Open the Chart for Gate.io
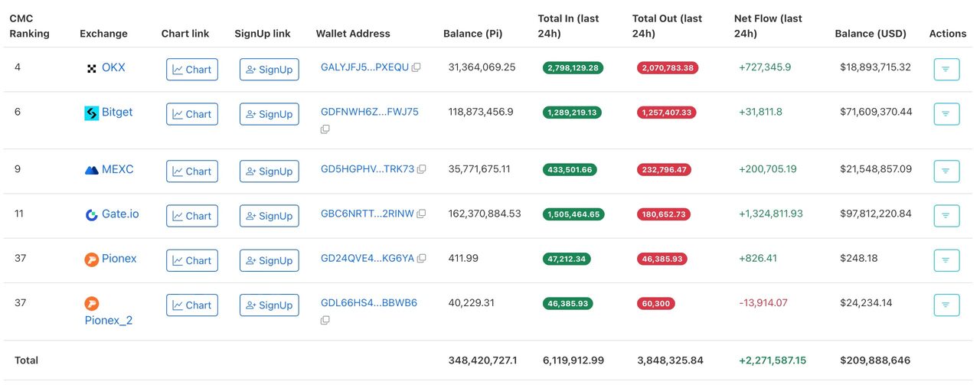This screenshot has width=980, height=385. [192, 216]
